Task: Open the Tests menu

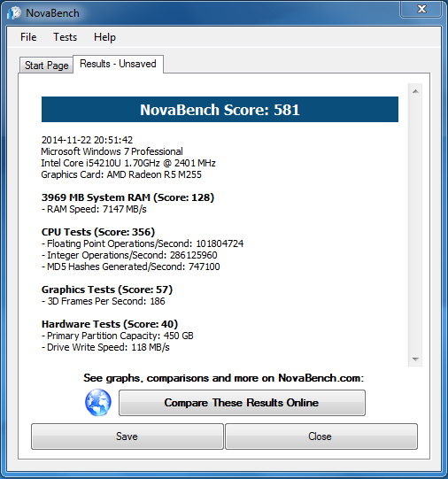Action: 65,37
